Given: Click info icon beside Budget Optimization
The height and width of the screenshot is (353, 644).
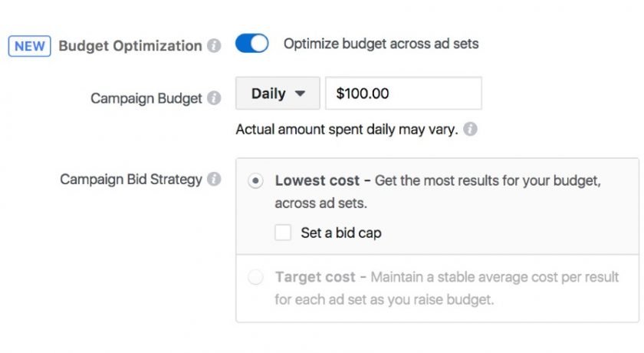Looking at the screenshot, I should 214,45.
